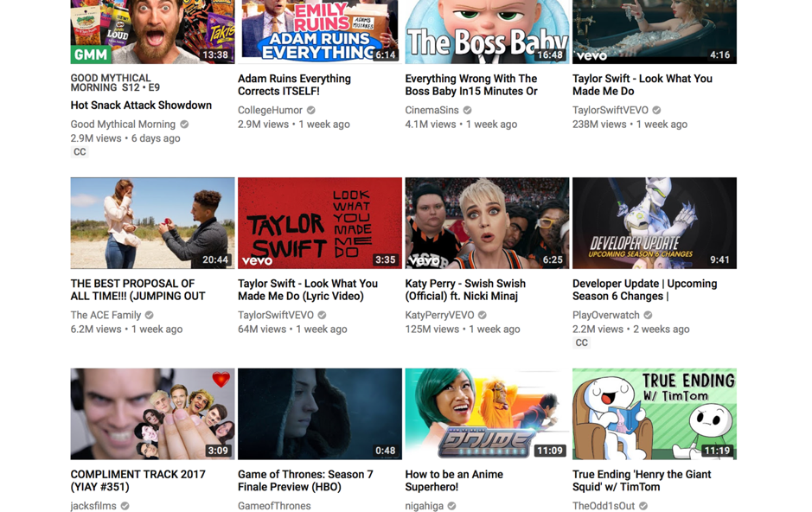Viewport: 812px width, 512px height.
Task: Visit the jacksfilms channel
Action: 93,506
